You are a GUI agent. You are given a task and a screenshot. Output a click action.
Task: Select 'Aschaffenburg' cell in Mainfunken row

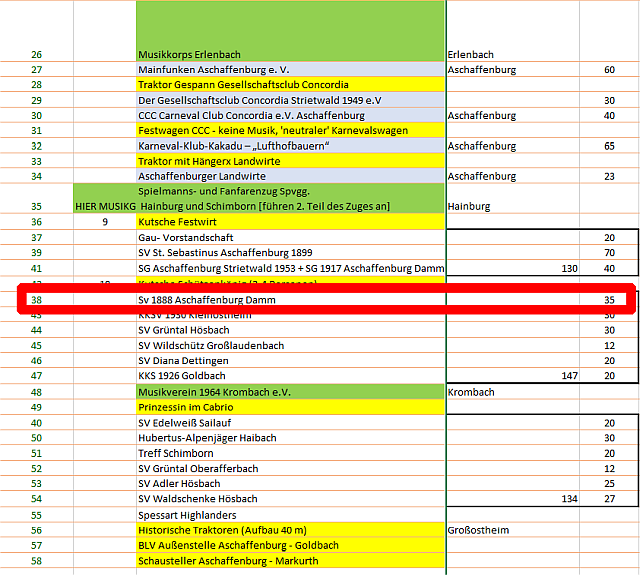tap(513, 69)
